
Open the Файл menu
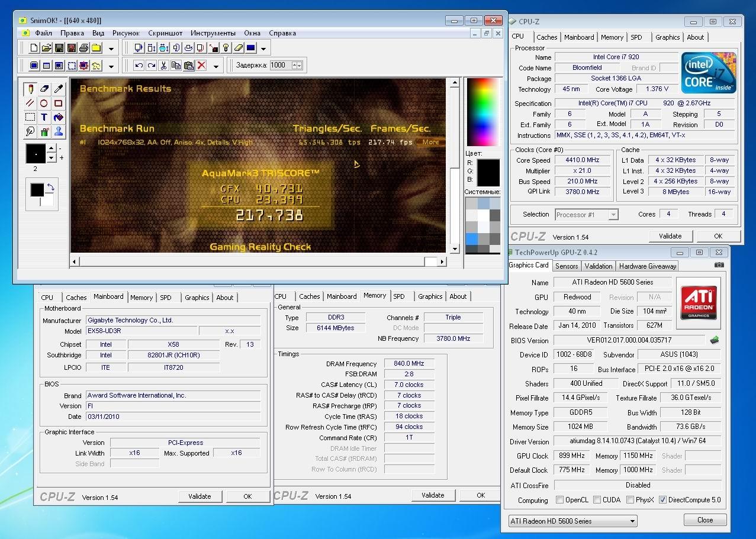(x=43, y=33)
